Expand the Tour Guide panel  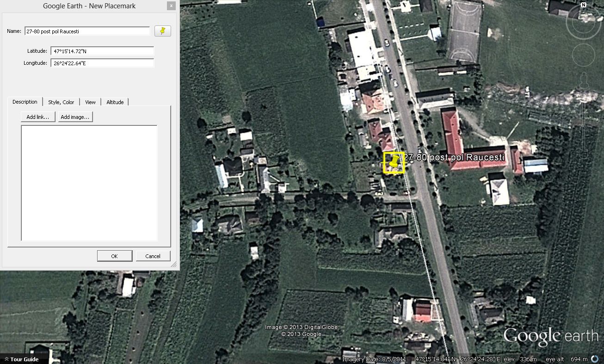(x=21, y=359)
